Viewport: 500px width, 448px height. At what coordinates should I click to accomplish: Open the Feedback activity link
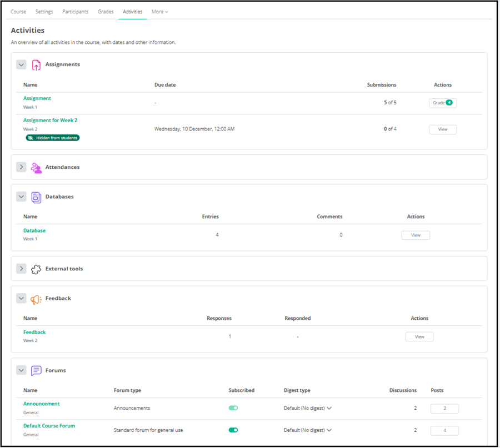tap(34, 332)
